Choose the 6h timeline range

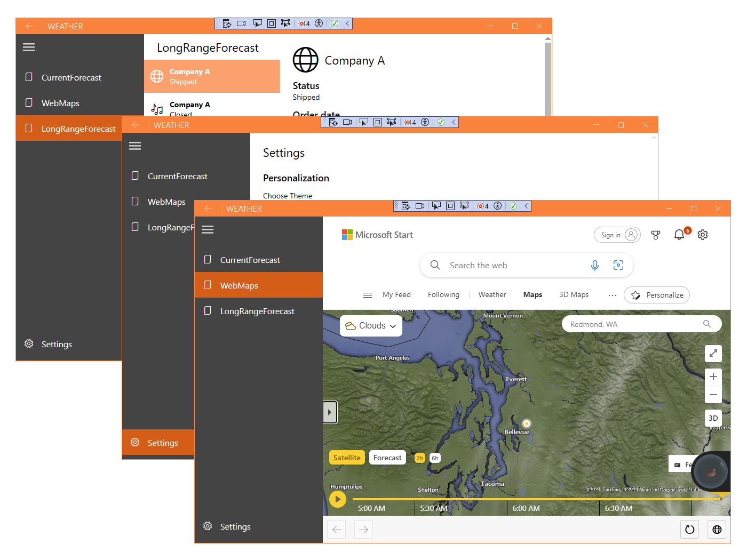435,458
